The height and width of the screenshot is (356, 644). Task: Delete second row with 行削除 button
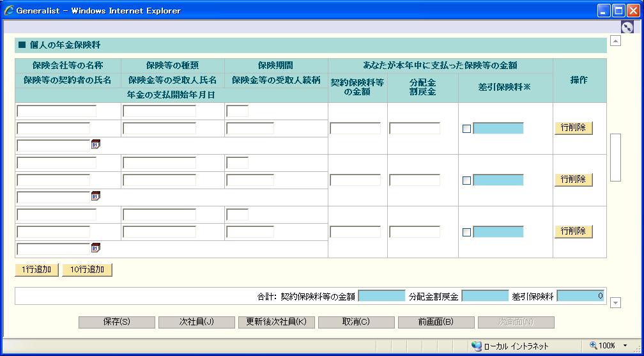click(x=573, y=180)
